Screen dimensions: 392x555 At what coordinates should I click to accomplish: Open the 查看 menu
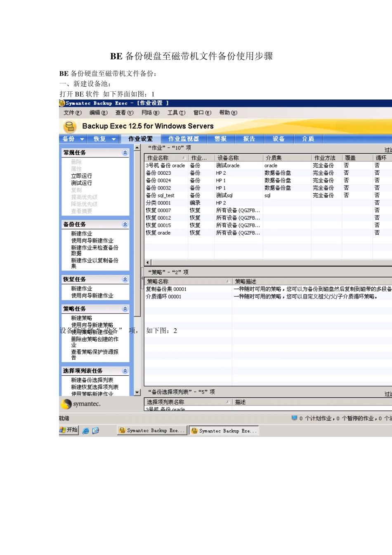124,113
